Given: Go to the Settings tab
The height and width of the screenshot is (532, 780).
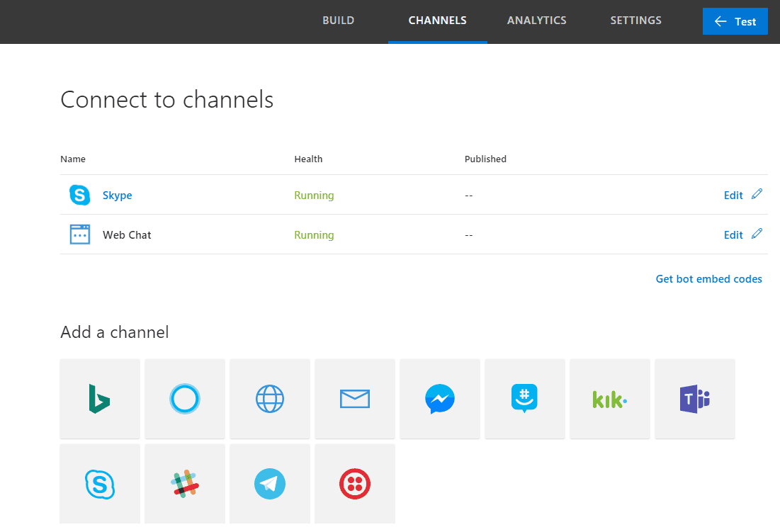Looking at the screenshot, I should [x=635, y=21].
